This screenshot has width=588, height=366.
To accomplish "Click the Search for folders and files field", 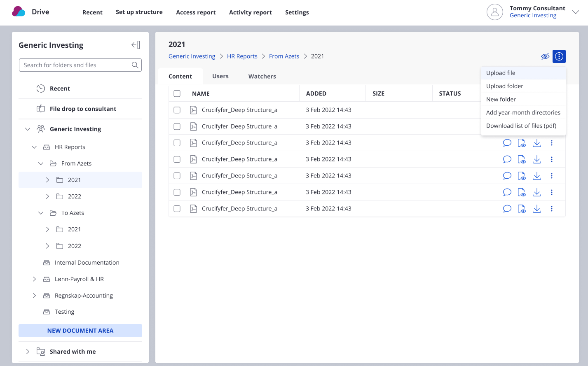I will pos(80,65).
